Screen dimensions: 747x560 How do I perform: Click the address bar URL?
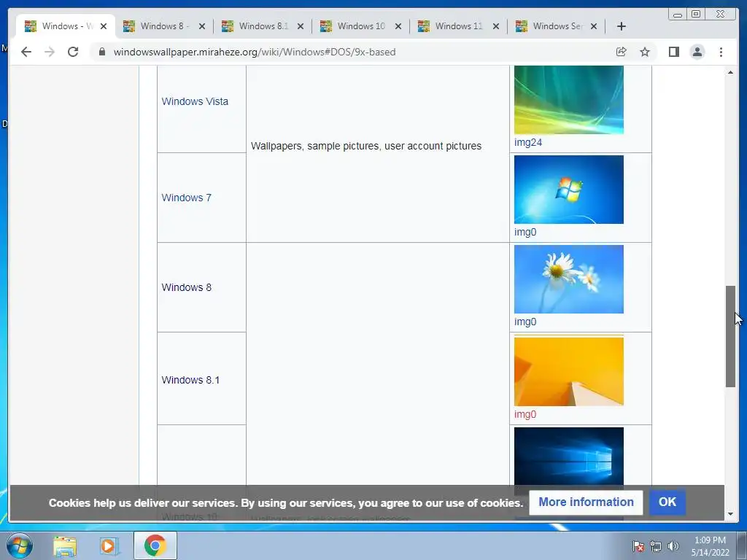[255, 52]
